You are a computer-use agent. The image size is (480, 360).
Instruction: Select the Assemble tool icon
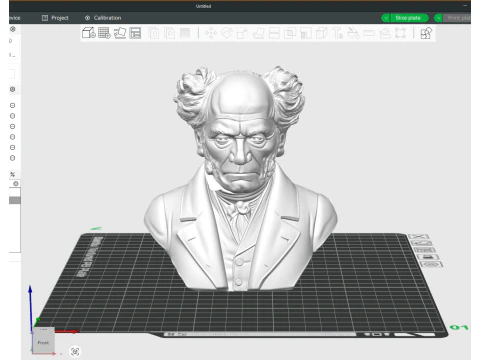click(x=385, y=33)
